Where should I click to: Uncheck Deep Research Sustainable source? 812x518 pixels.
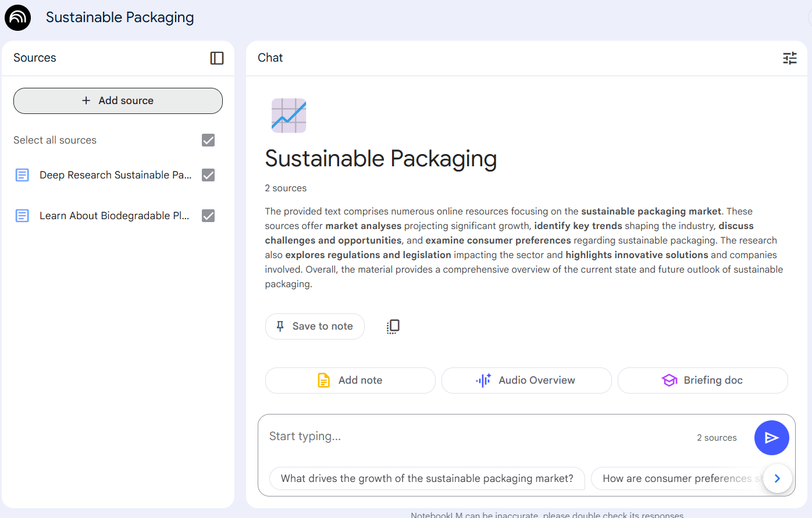pos(208,175)
